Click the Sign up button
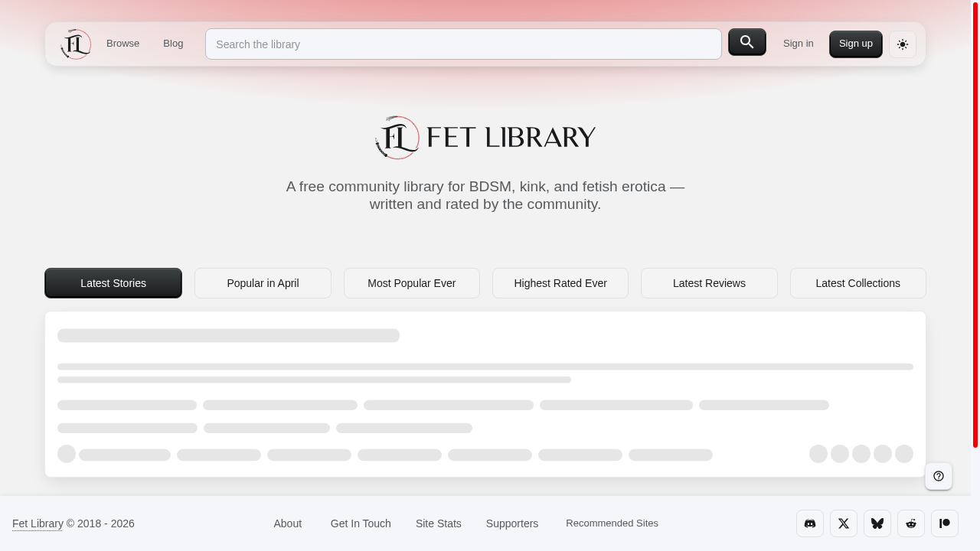The height and width of the screenshot is (551, 980). click(x=855, y=44)
